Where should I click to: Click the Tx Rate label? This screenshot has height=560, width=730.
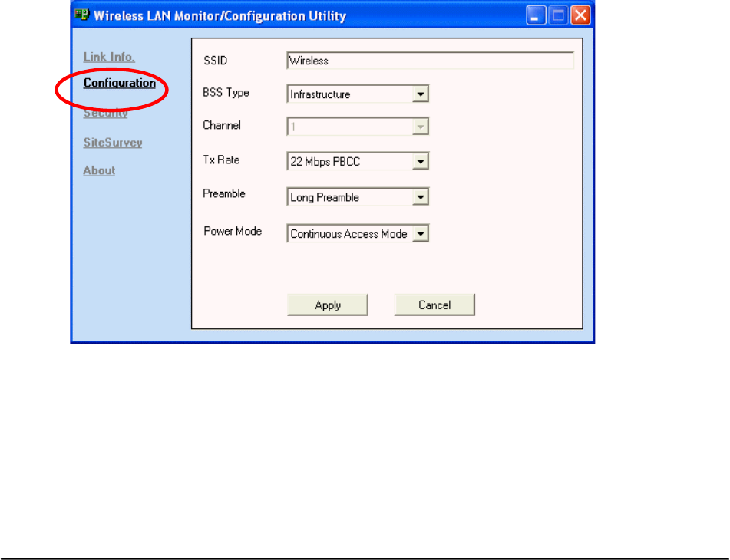(221, 160)
